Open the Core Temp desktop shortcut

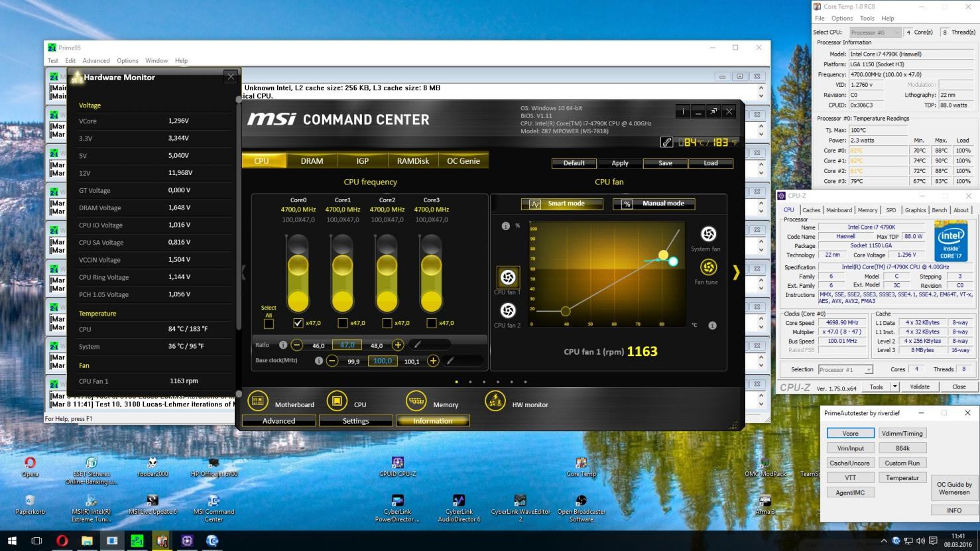[x=582, y=467]
